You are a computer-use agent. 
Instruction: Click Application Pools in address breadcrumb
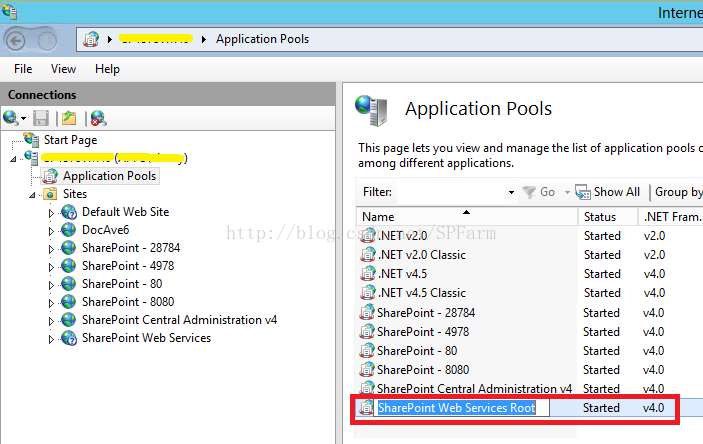(262, 39)
